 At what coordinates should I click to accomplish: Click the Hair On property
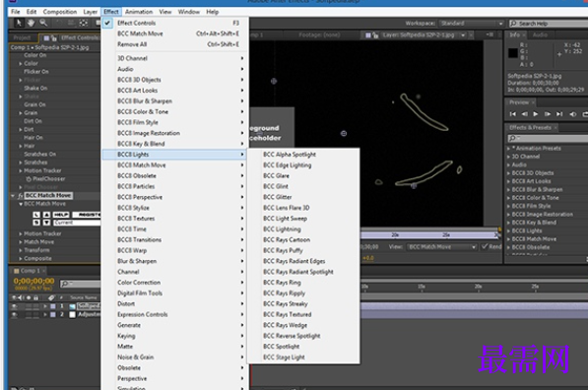(x=33, y=138)
